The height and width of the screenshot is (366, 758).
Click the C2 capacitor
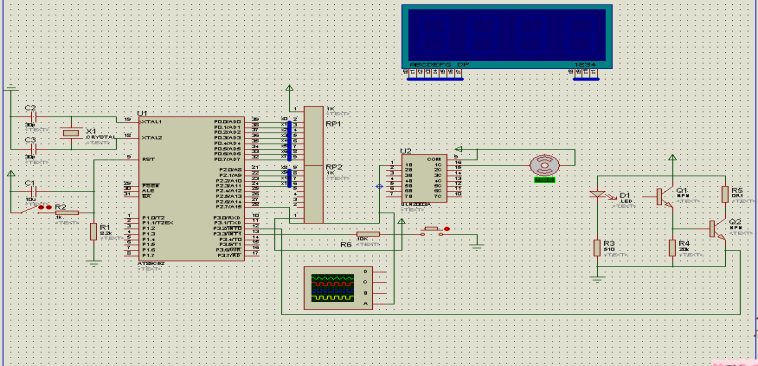point(33,117)
